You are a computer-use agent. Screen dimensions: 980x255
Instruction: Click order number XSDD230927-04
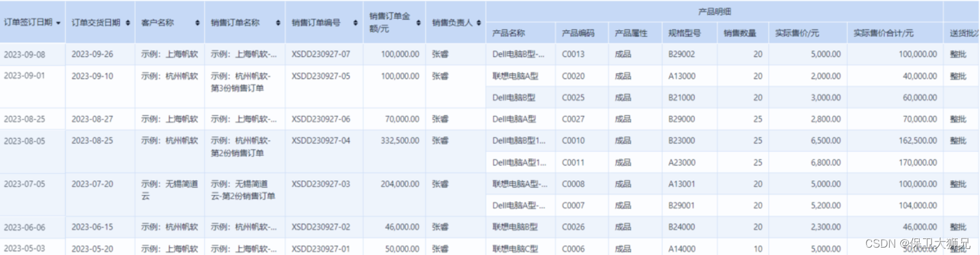(x=321, y=140)
